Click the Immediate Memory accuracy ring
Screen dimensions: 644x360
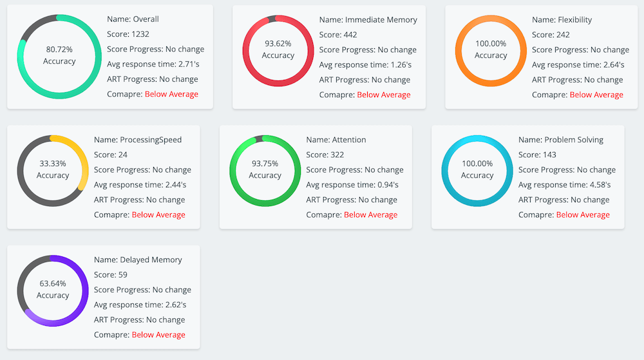click(x=278, y=50)
